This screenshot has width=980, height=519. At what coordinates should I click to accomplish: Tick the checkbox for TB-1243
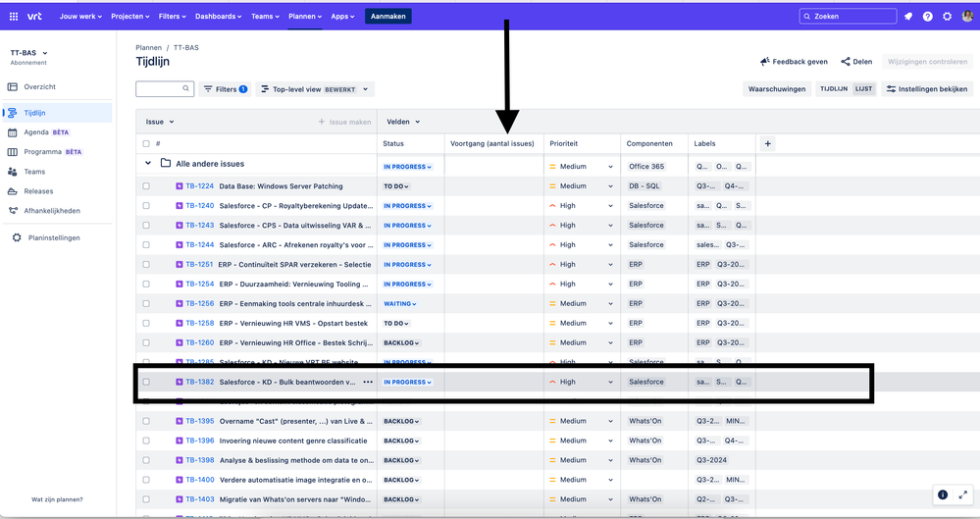point(146,225)
